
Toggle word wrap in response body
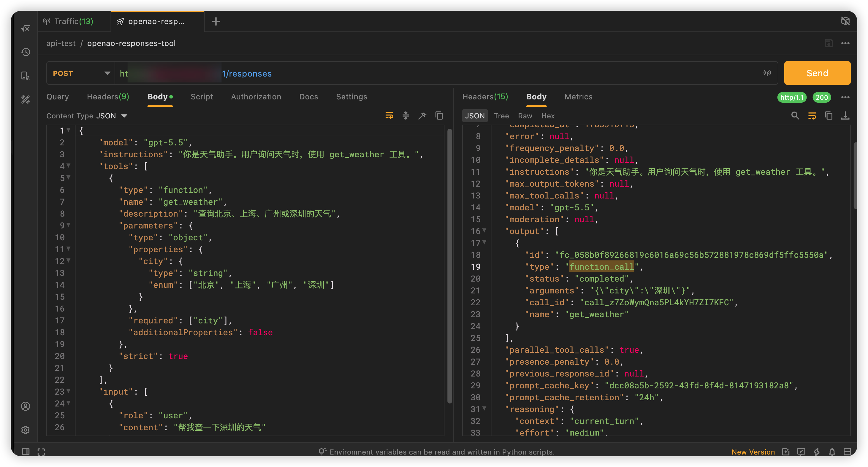tap(812, 116)
